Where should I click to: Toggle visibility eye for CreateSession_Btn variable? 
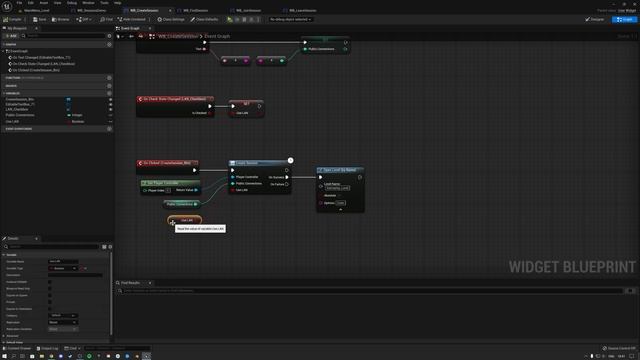(x=110, y=99)
